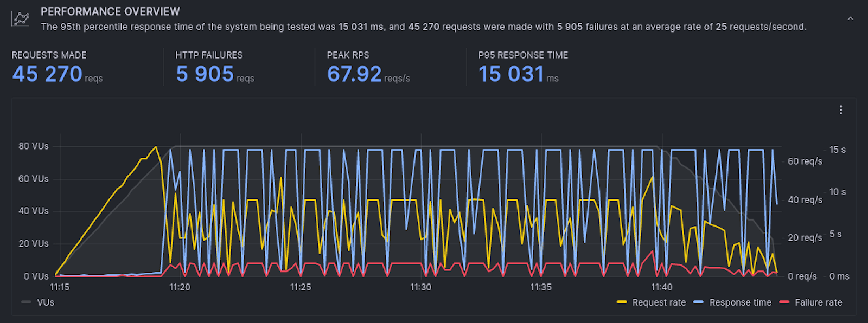
Task: Click the 11:20 time axis marker
Action: (180, 287)
